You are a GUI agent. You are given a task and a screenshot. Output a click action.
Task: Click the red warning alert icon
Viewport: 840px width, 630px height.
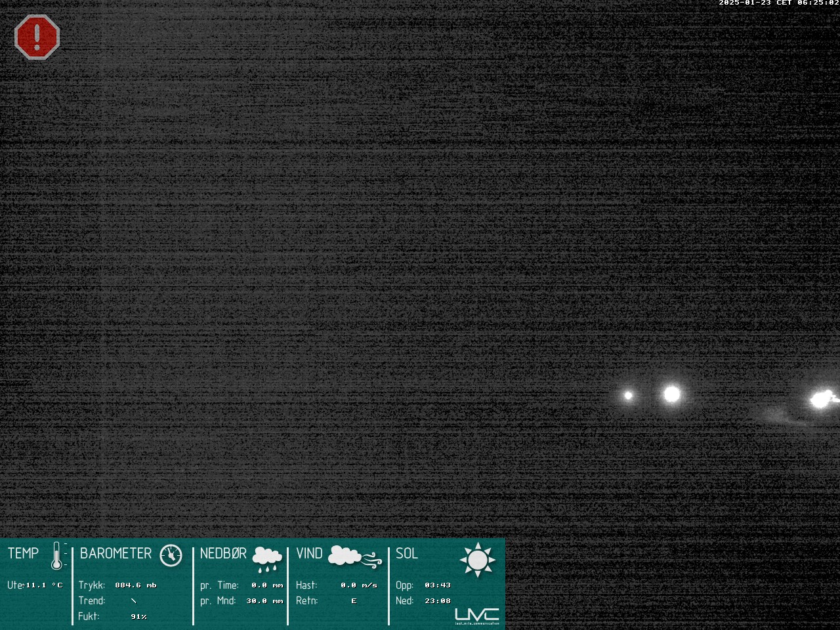pyautogui.click(x=37, y=37)
